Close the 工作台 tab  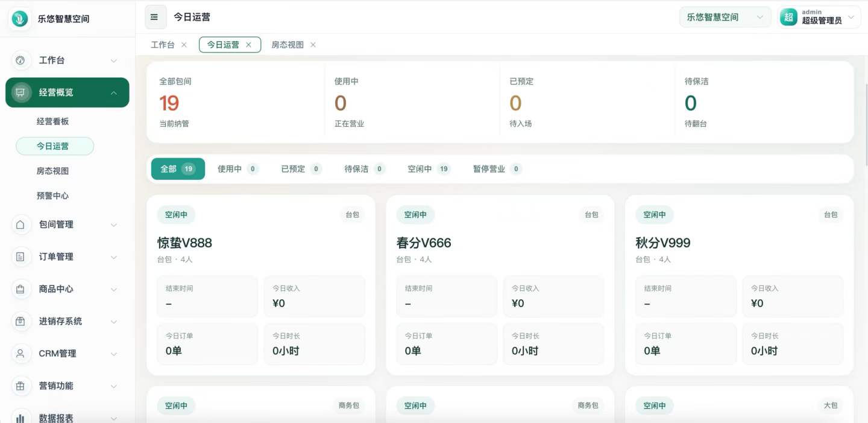tap(184, 45)
